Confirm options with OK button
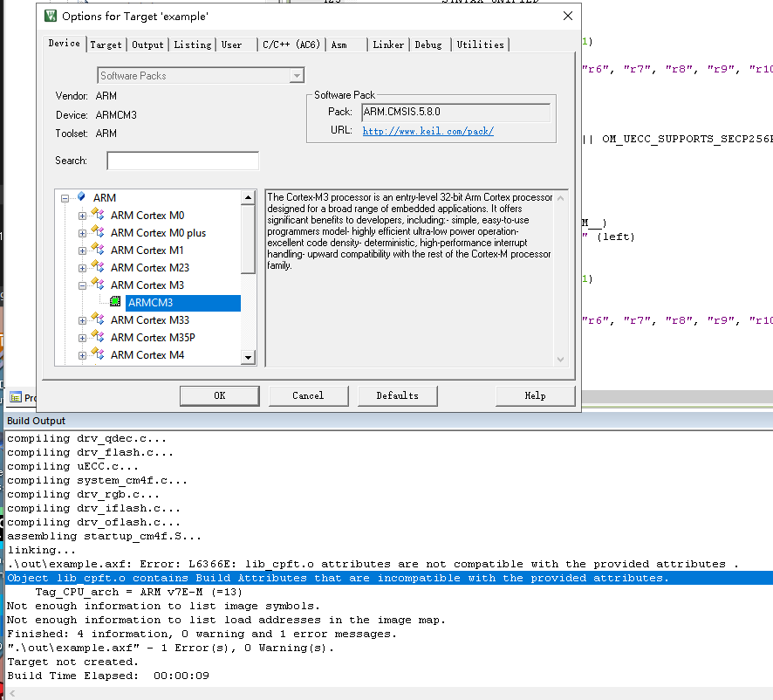 219,395
